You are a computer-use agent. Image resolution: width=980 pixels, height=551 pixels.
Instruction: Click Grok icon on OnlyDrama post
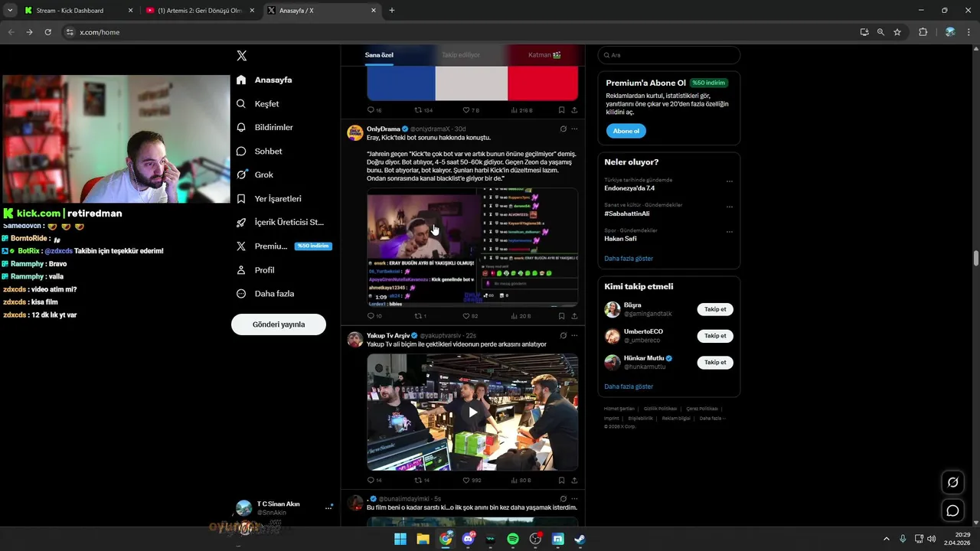point(563,129)
